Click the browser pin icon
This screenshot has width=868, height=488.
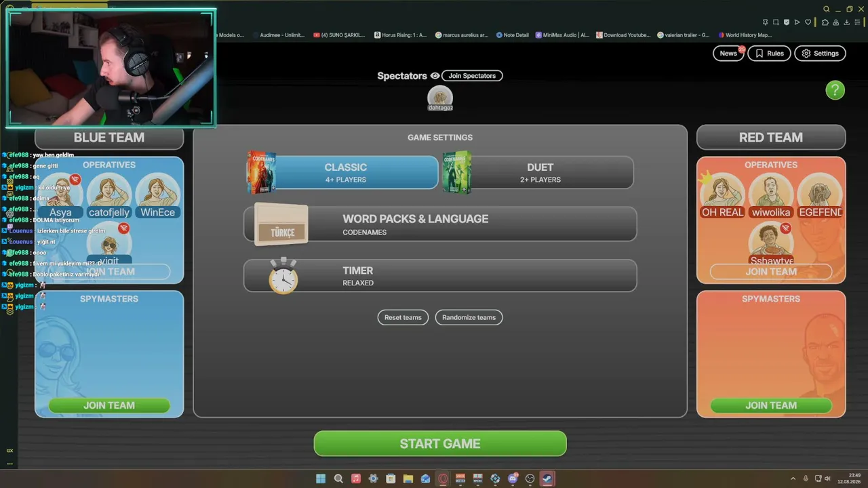click(766, 22)
